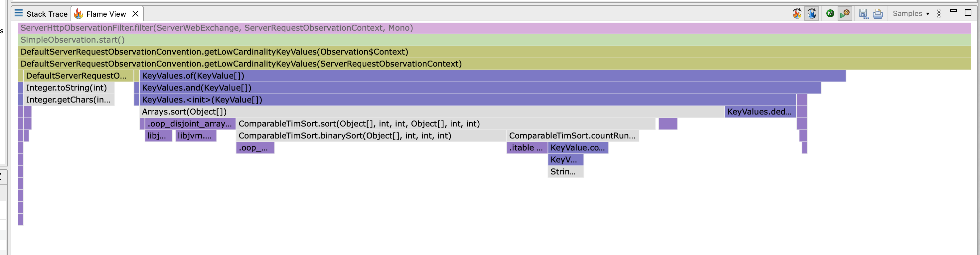Click the Flame View tab flame icon

79,14
